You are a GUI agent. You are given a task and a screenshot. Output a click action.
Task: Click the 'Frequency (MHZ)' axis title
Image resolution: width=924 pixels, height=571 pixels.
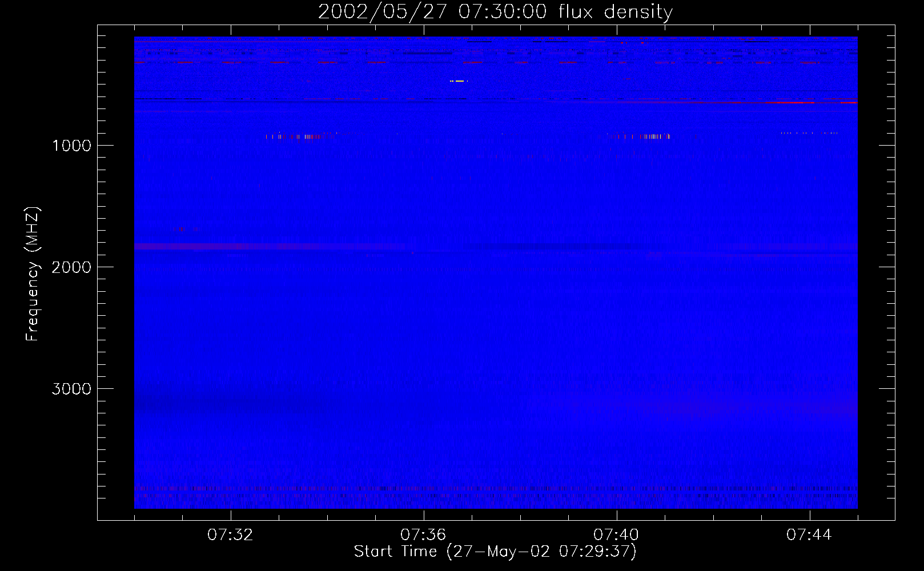(33, 274)
